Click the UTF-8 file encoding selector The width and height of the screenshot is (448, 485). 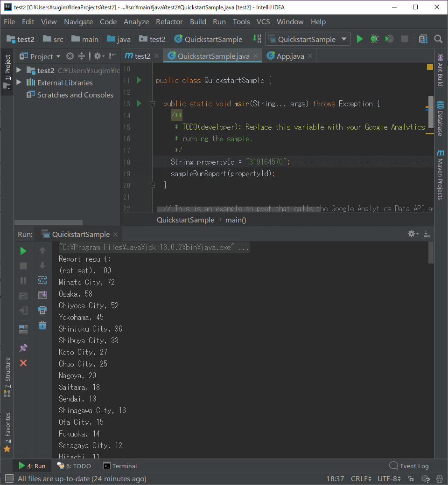tap(389, 479)
